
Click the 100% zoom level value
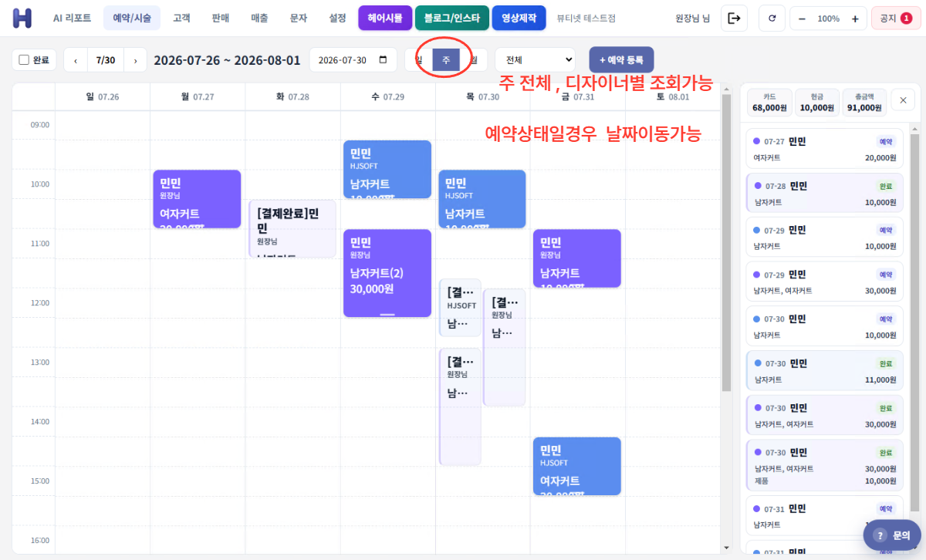pyautogui.click(x=828, y=18)
